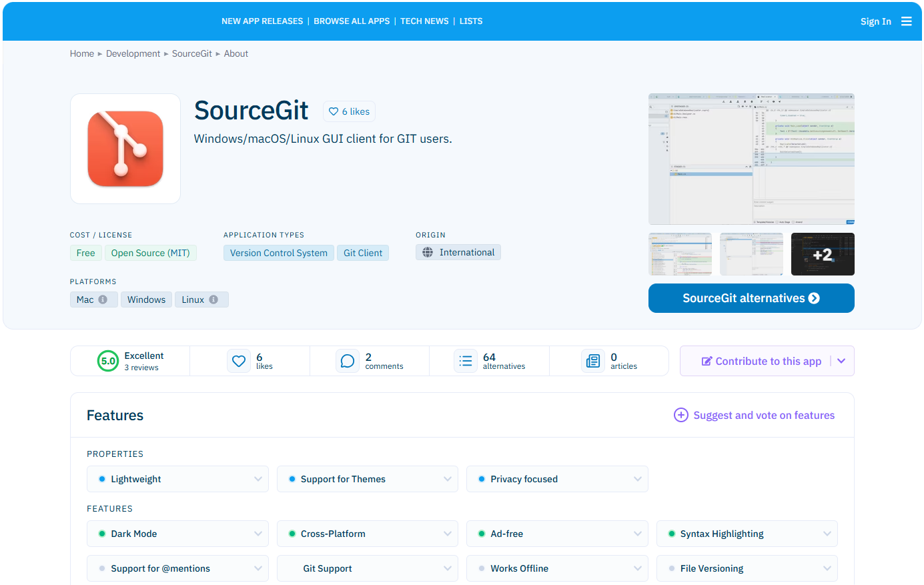Click the About breadcrumb

click(236, 53)
